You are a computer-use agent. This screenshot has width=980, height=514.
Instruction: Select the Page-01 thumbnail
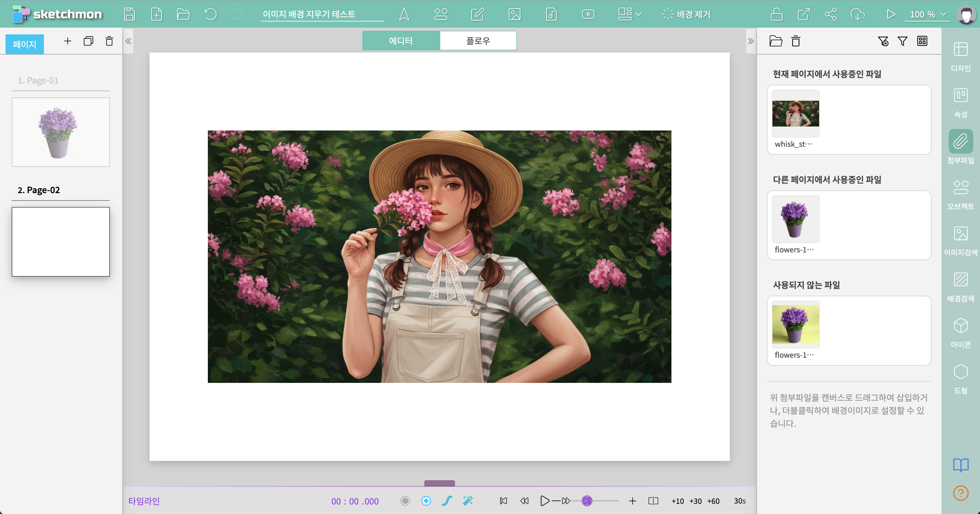point(61,132)
